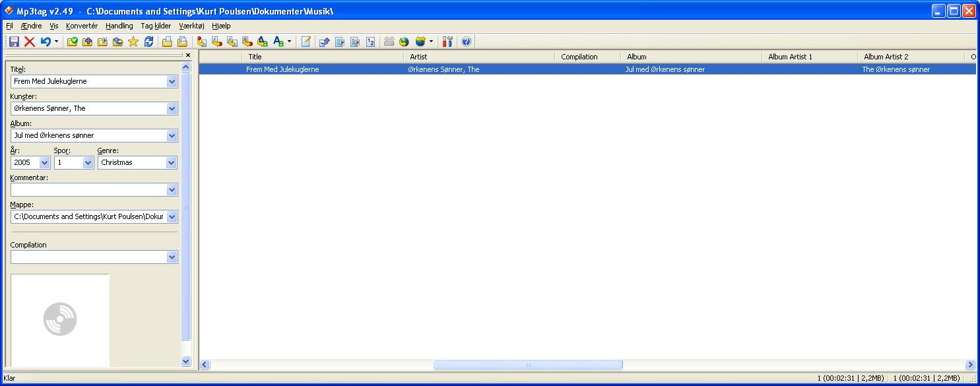Open the Tag kilder menu
The height and width of the screenshot is (386, 980).
(x=156, y=26)
